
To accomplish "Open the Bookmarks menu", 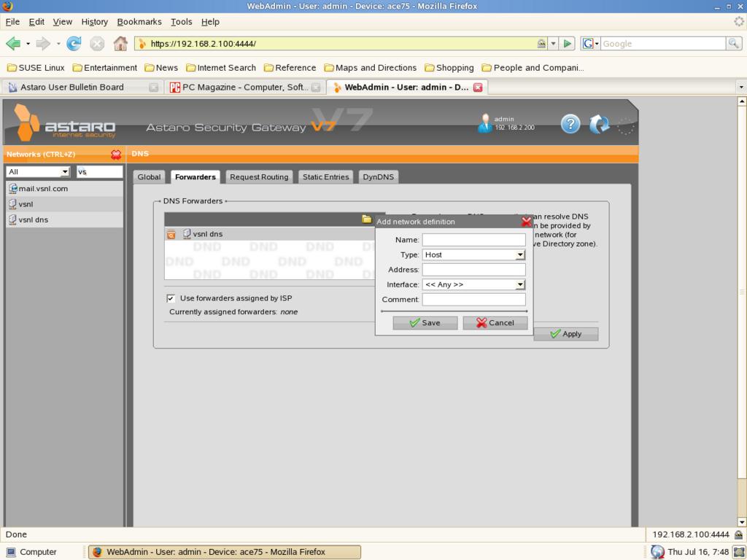I will point(139,21).
